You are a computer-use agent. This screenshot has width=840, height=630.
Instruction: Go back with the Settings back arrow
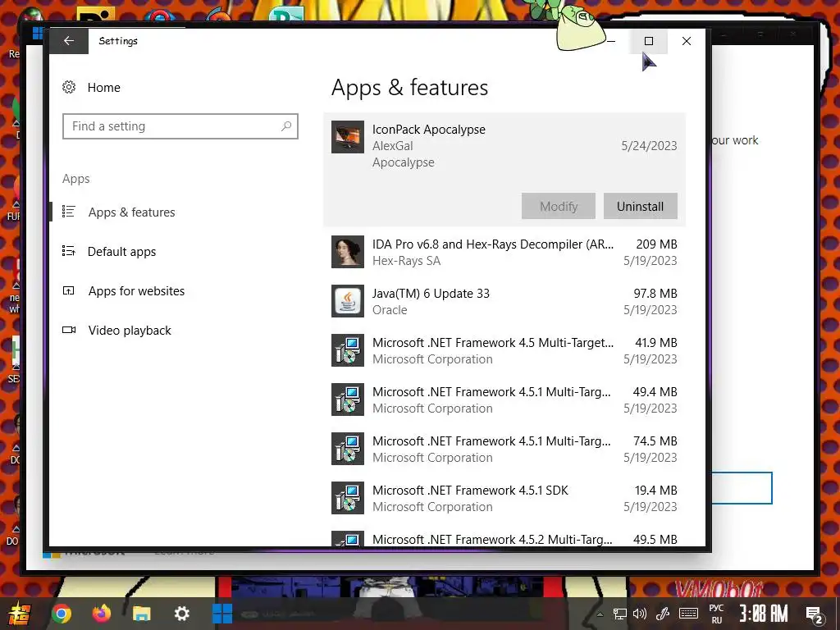pyautogui.click(x=69, y=41)
